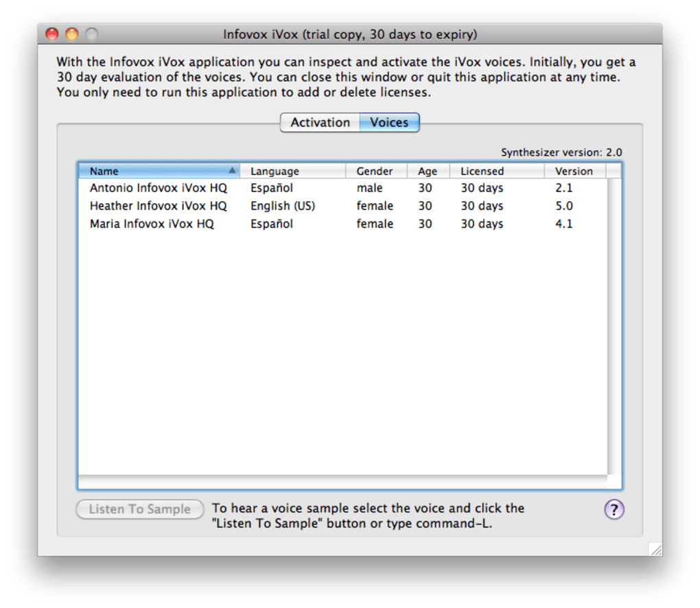Click age 30 in Maria's row

pyautogui.click(x=425, y=224)
